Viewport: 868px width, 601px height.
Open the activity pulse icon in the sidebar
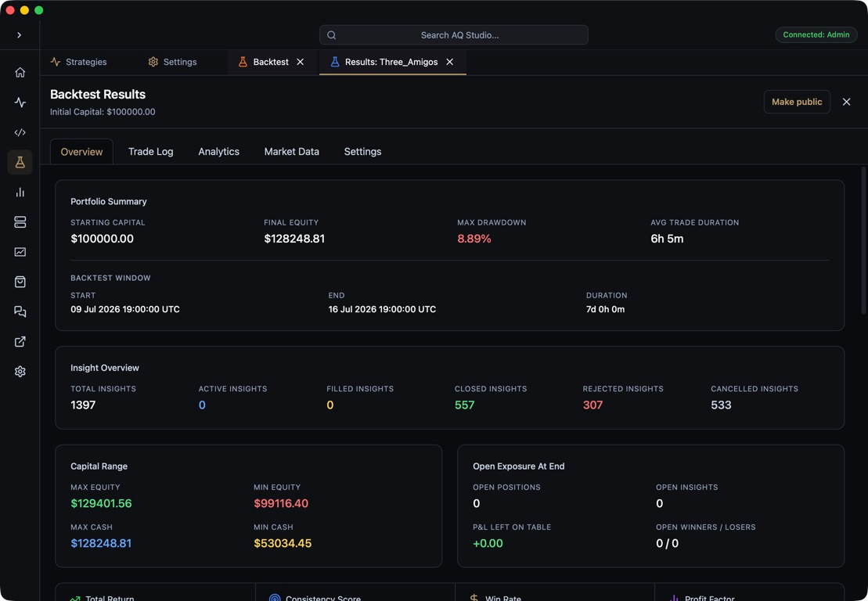[20, 103]
